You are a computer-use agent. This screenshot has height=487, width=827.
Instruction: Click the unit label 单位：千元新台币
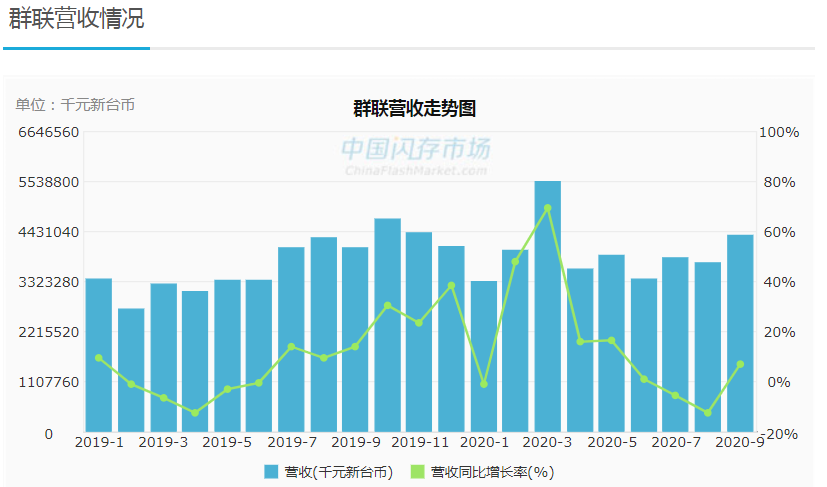(x=75, y=104)
